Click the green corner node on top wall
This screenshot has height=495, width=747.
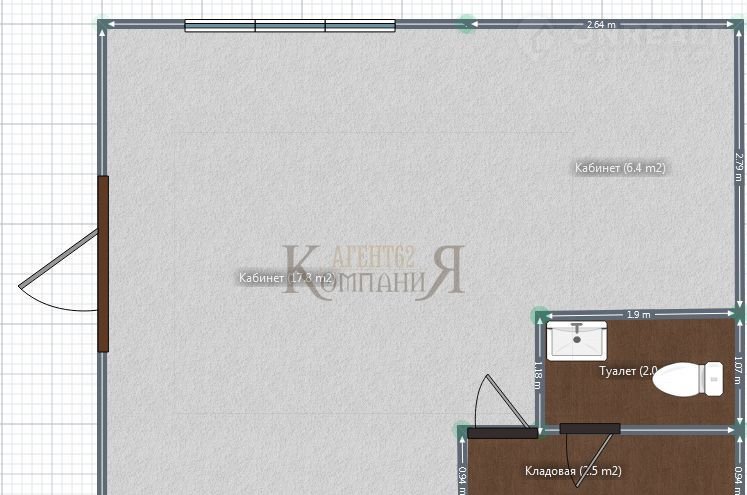[466, 24]
